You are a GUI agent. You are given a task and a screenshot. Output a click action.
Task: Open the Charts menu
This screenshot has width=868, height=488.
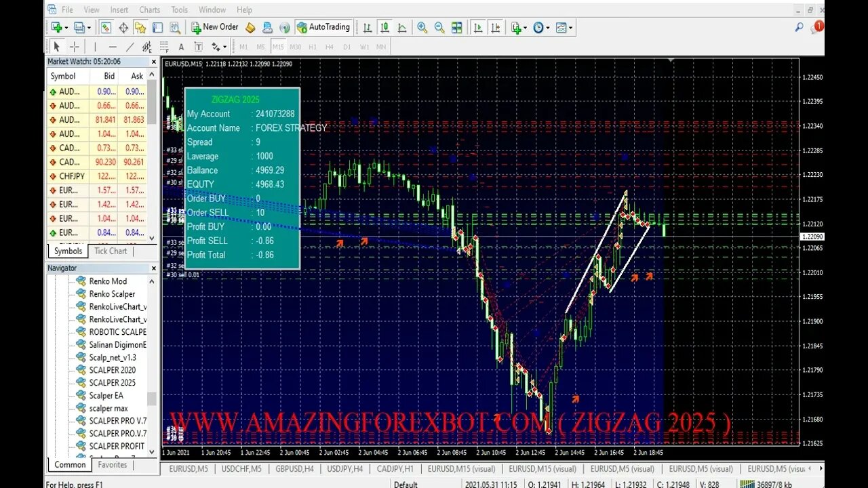[150, 9]
